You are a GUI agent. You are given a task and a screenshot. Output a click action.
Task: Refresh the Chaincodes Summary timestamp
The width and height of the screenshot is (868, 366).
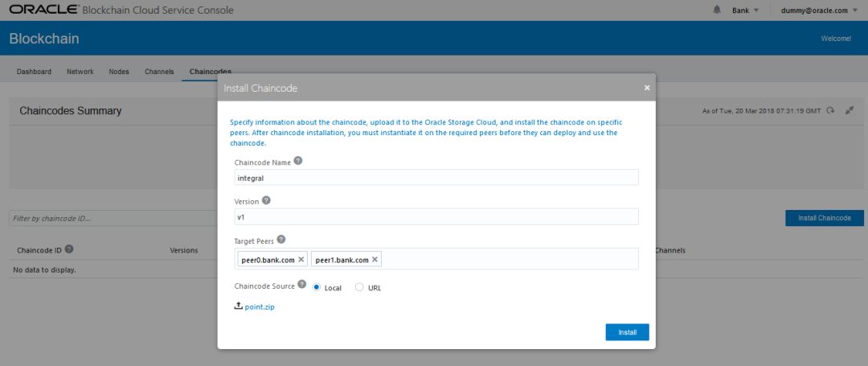click(830, 110)
